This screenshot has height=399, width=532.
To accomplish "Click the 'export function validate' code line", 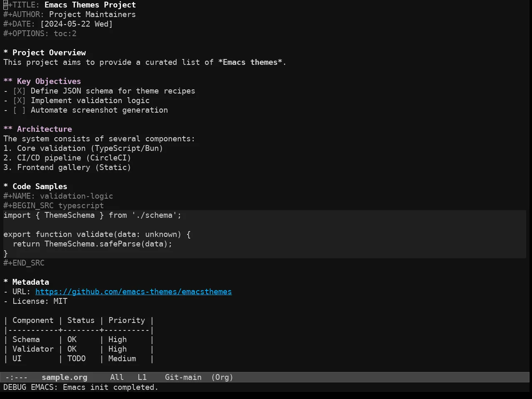I will 97,234.
